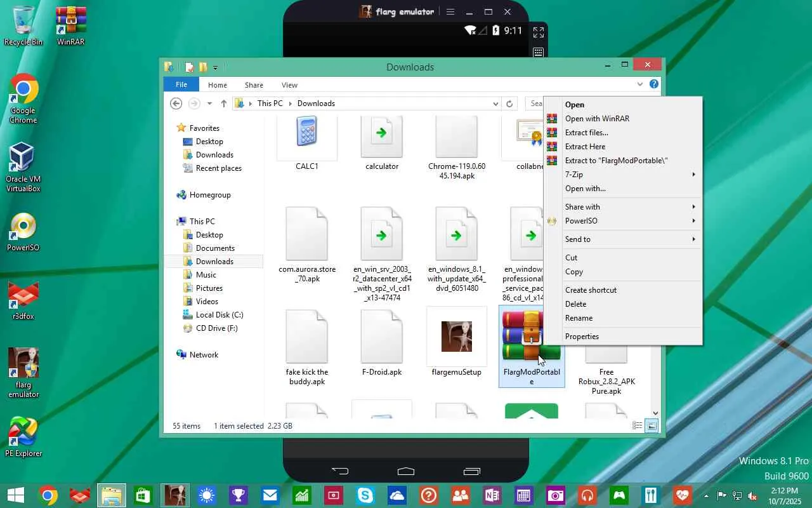Click the Windows Start button
The width and height of the screenshot is (812, 508).
15,495
